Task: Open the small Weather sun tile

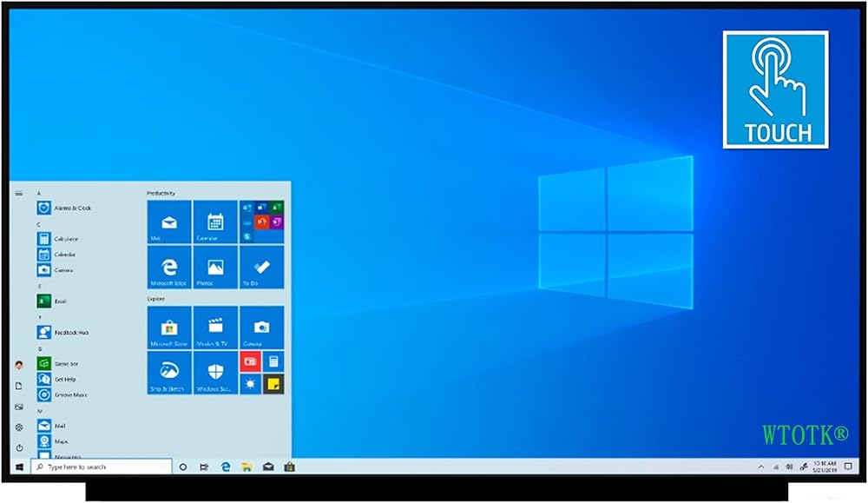Action: click(250, 384)
